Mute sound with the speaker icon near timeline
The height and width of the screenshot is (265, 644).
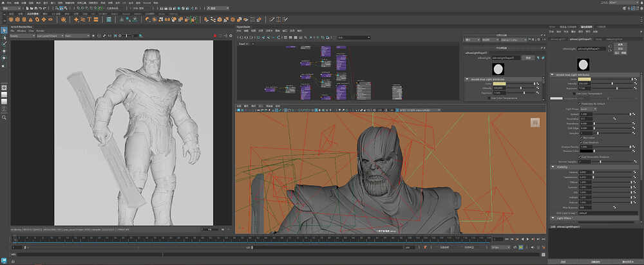click(533, 248)
